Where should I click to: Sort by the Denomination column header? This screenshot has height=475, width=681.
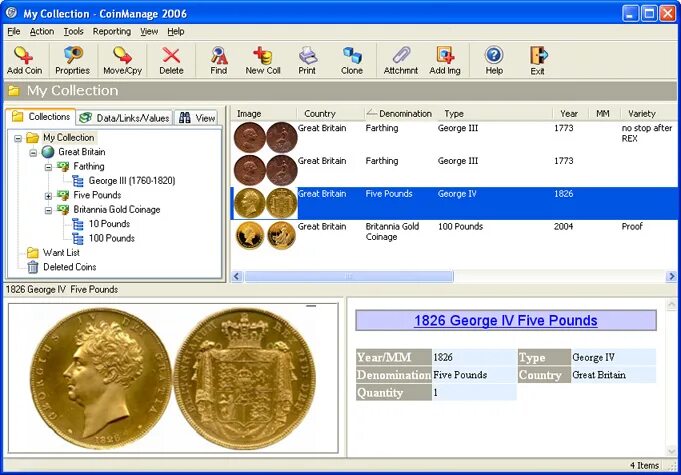(x=399, y=113)
